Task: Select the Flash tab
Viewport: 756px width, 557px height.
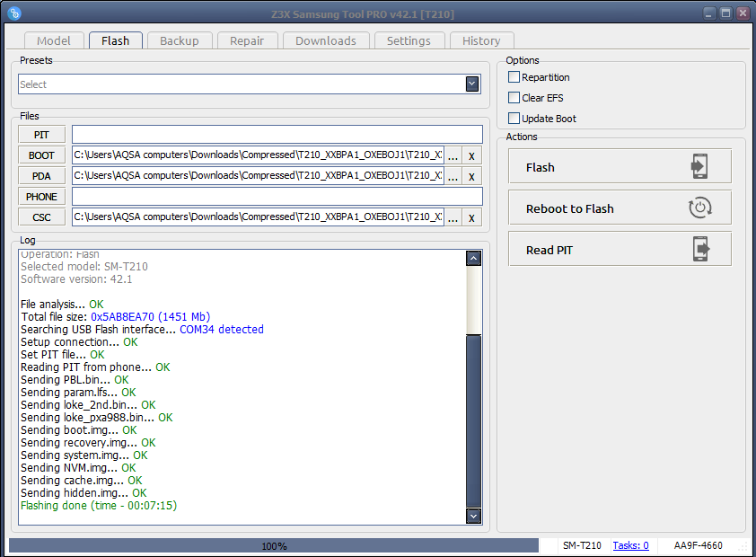Action: pyautogui.click(x=116, y=41)
